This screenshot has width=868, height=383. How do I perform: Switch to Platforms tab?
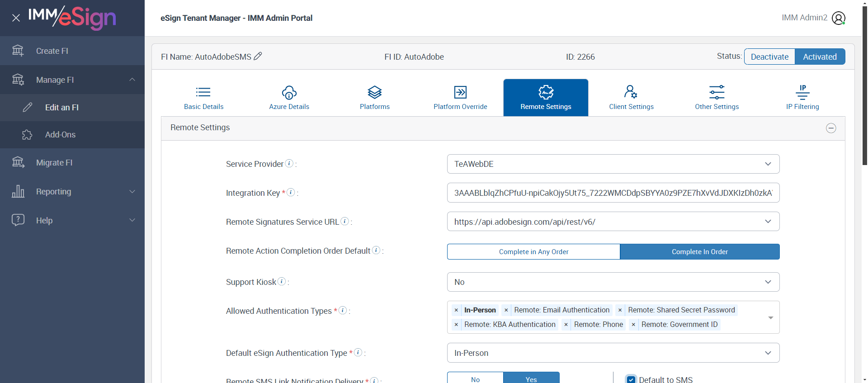click(375, 98)
